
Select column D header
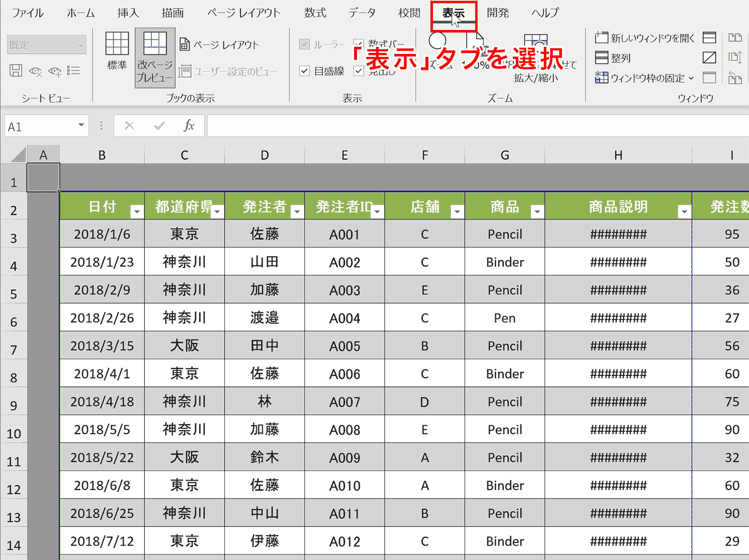click(265, 155)
